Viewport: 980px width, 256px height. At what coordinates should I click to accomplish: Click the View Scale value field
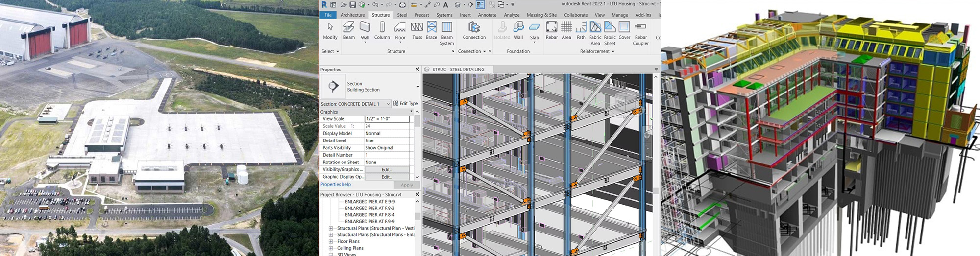[x=387, y=119]
